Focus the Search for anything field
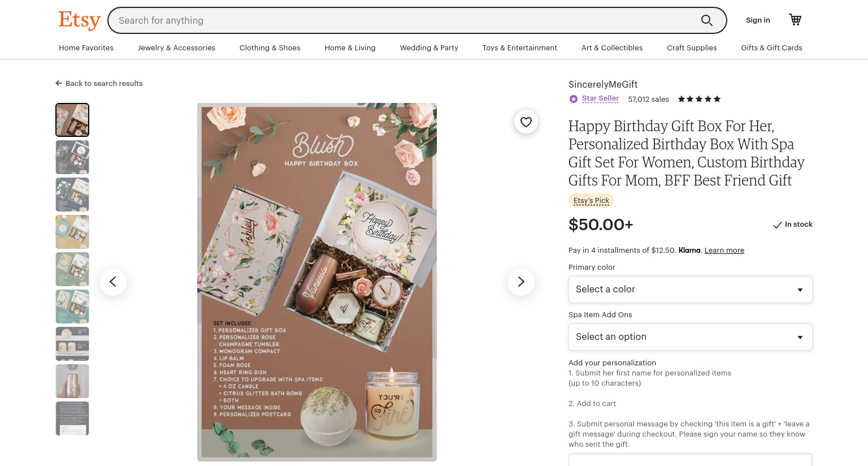This screenshot has height=466, width=868. tap(404, 20)
